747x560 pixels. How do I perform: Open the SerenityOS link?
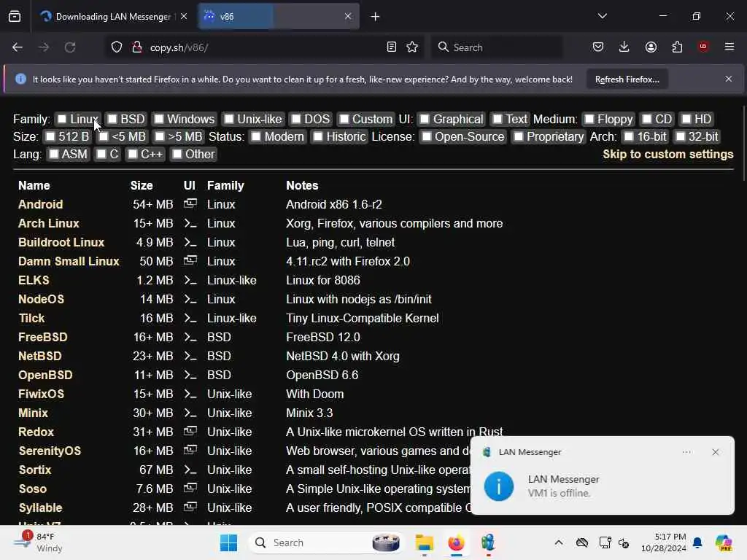(x=50, y=451)
